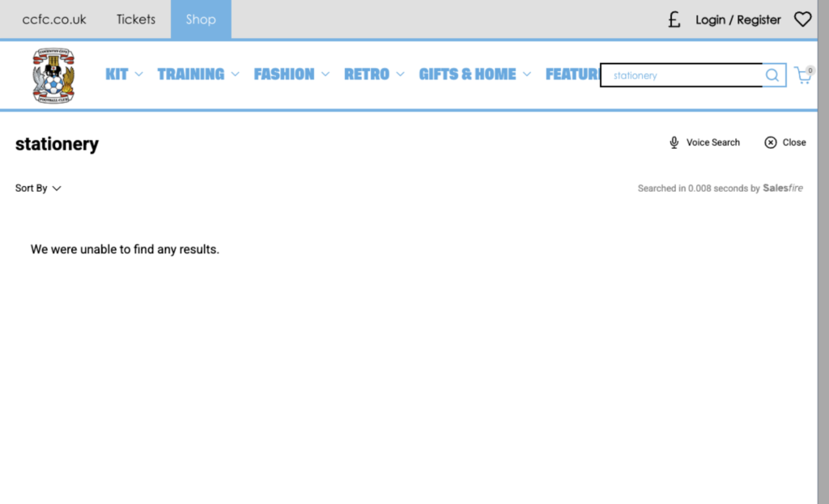Click the Coventry City club crest logo

(x=53, y=75)
